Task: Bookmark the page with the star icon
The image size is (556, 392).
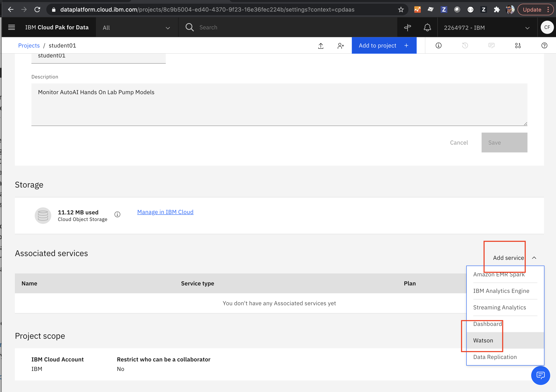Action: pyautogui.click(x=401, y=10)
